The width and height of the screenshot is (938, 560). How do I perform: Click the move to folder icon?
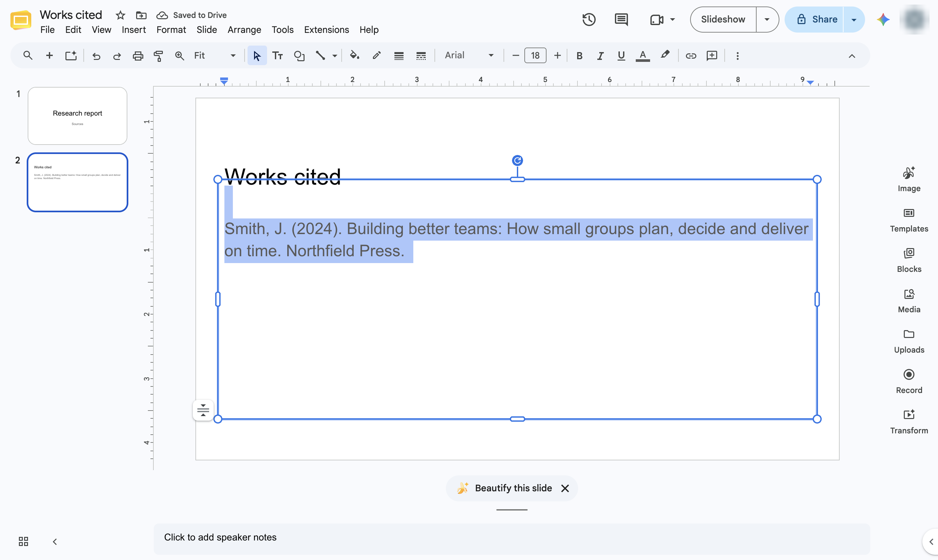tap(141, 15)
